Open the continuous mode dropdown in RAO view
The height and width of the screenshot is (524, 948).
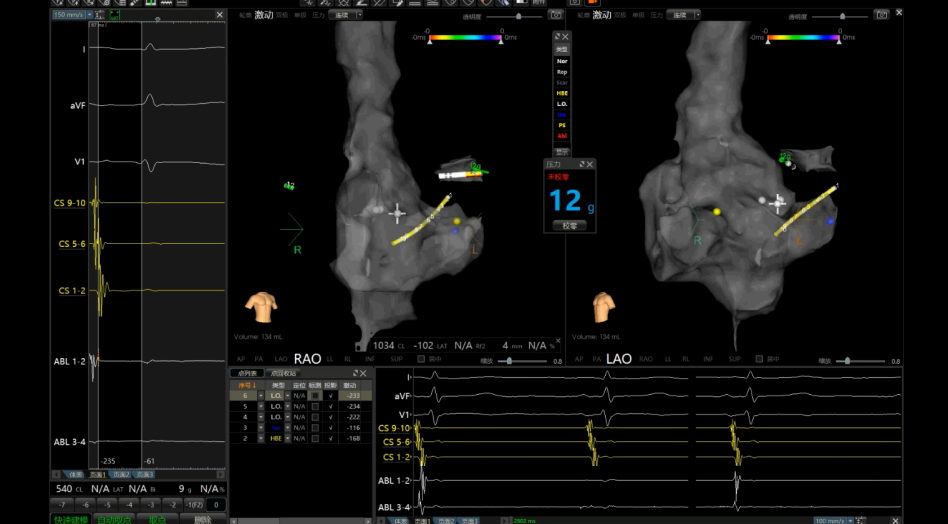coord(359,15)
